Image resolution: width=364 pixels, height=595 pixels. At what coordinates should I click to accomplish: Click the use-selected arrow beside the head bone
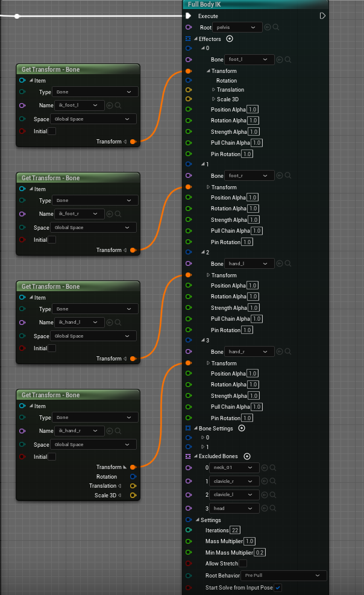[266, 508]
